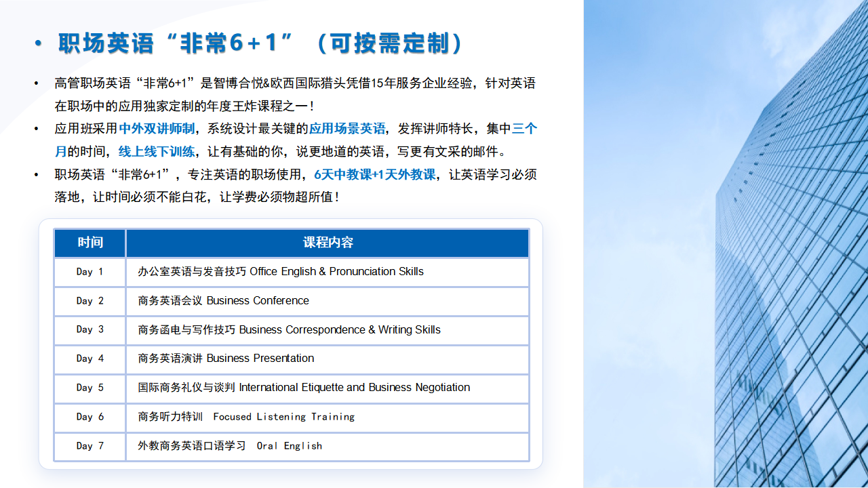Select the Day 1 cell
Image resolution: width=868 pixels, height=488 pixels.
click(90, 272)
